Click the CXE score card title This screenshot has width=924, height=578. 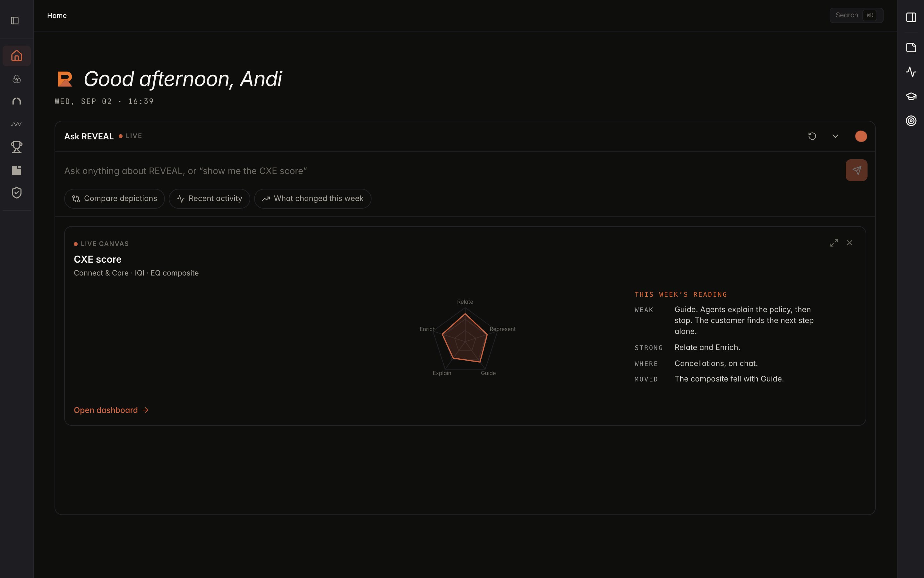[98, 259]
